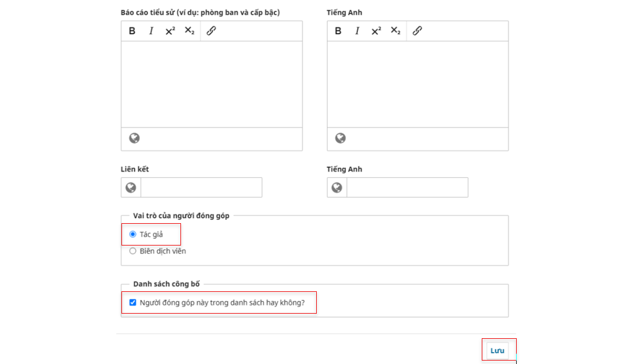Apply superscript in the Vietnamese biography editor
This screenshot has height=364, width=633.
170,31
